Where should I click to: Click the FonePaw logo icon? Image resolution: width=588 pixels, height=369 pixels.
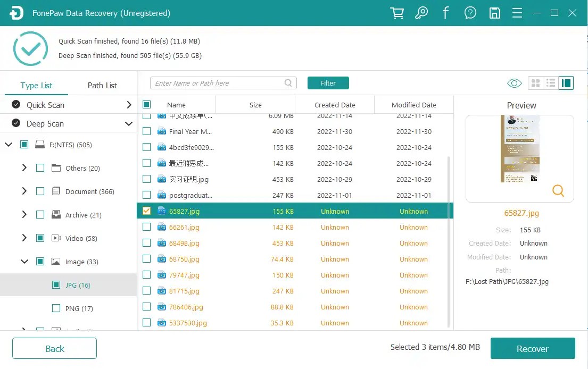pyautogui.click(x=16, y=13)
